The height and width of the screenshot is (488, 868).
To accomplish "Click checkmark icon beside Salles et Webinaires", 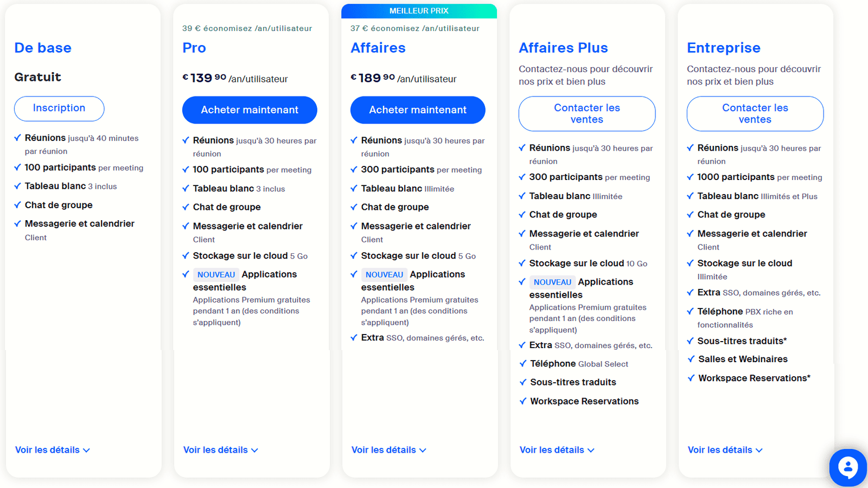I will point(691,359).
